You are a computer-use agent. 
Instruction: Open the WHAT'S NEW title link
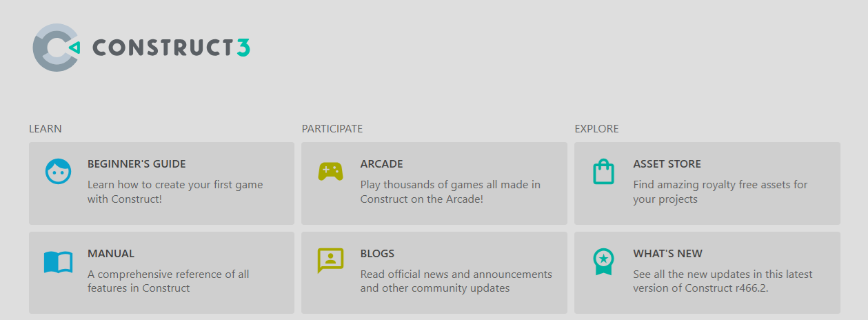click(x=667, y=254)
